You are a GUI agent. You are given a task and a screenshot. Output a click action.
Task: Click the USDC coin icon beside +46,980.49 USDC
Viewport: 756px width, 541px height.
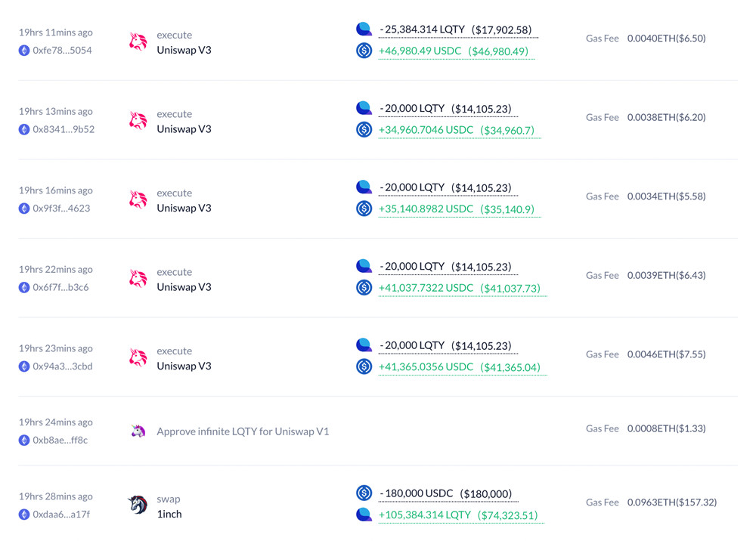coord(364,51)
